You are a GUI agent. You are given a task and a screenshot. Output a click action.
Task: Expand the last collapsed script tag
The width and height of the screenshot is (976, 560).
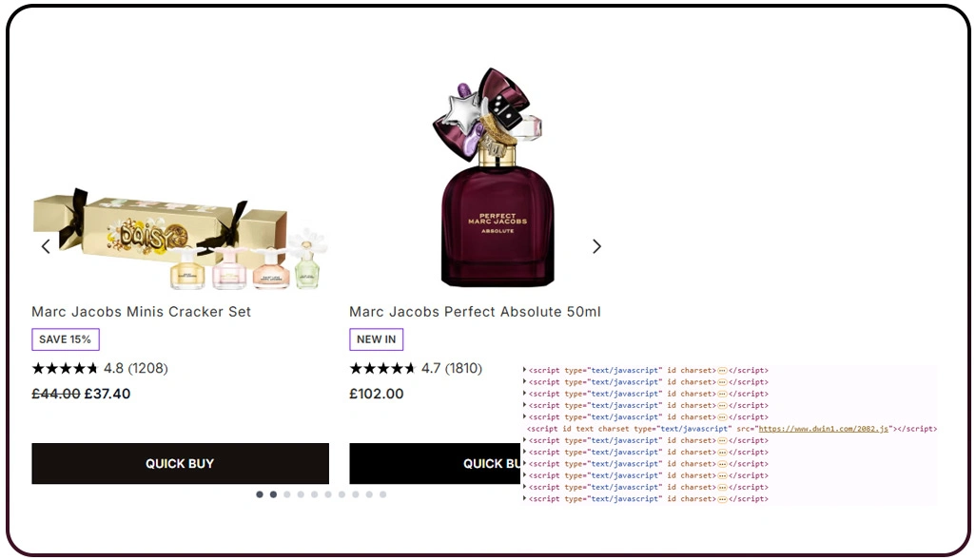pyautogui.click(x=525, y=499)
